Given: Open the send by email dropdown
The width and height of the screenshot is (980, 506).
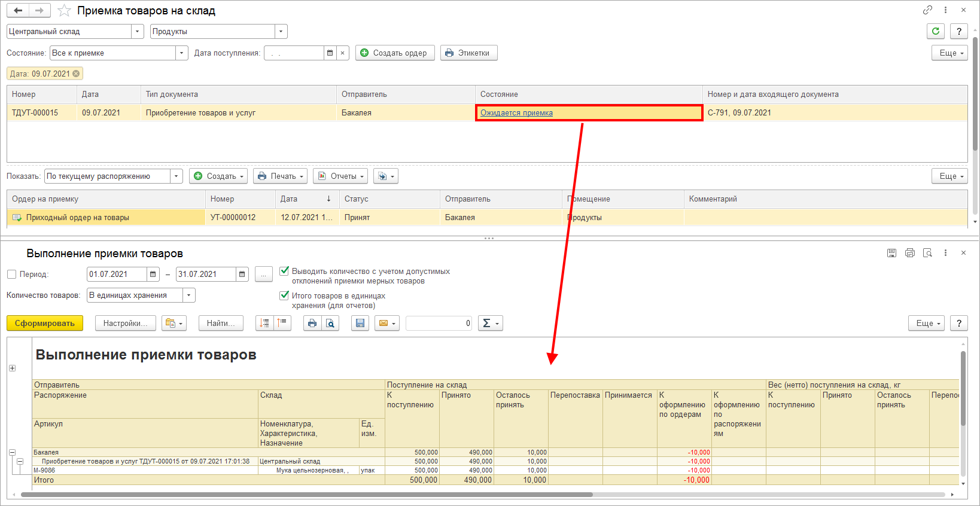Looking at the screenshot, I should point(387,323).
